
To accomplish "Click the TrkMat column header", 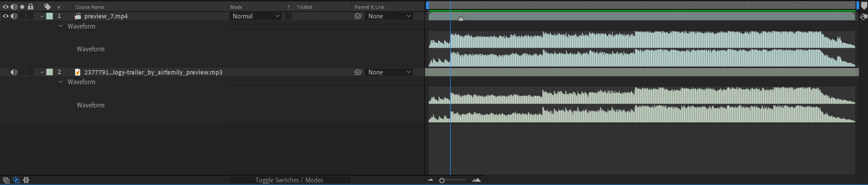I will point(305,7).
